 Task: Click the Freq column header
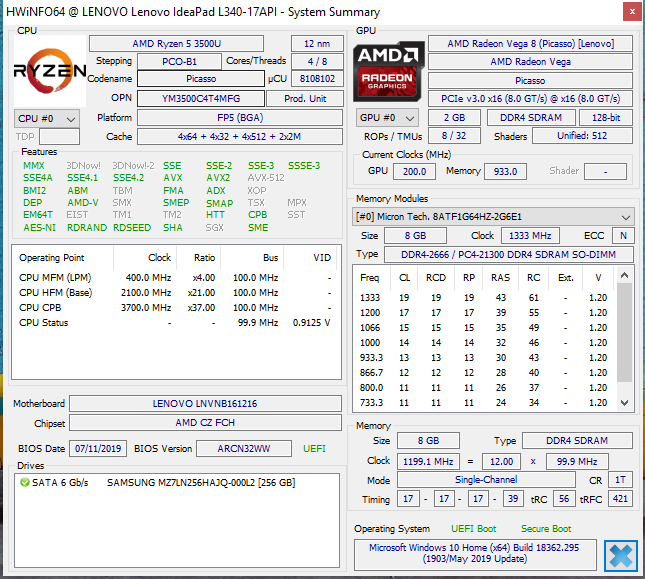click(371, 278)
